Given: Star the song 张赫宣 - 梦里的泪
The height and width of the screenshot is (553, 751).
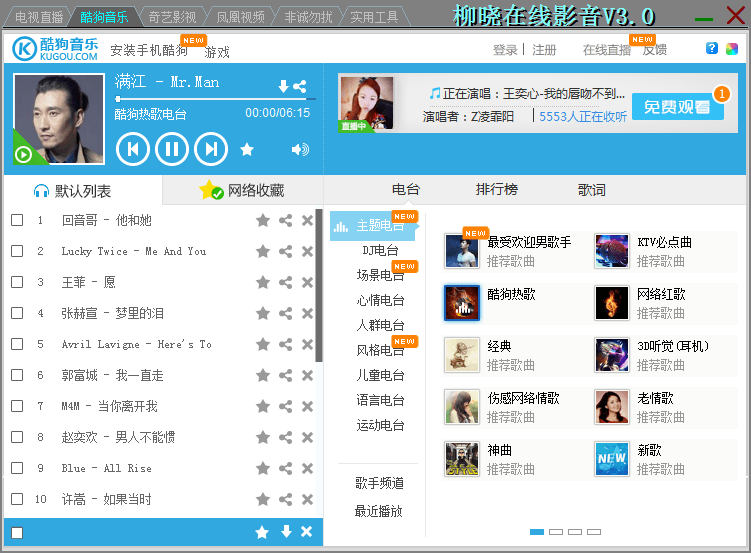Looking at the screenshot, I should (x=263, y=314).
